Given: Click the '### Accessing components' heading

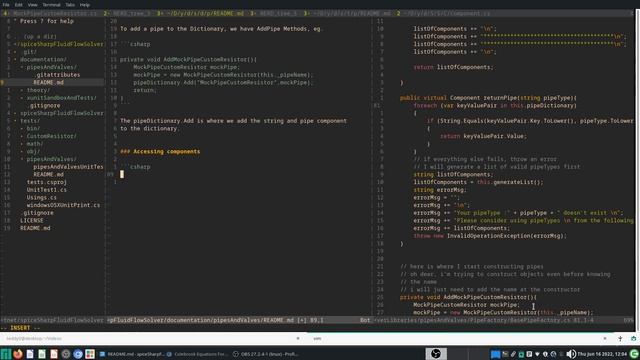Looking at the screenshot, I should [160, 151].
